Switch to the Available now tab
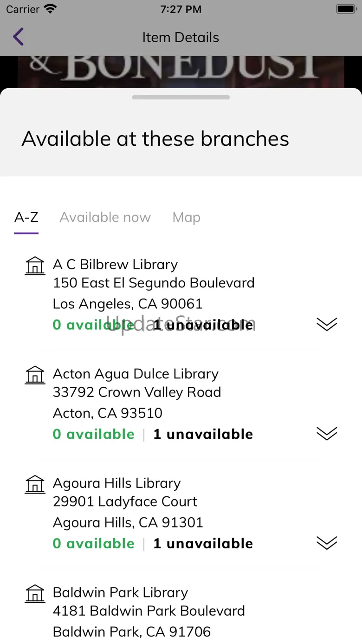The width and height of the screenshot is (362, 644). 105,217
